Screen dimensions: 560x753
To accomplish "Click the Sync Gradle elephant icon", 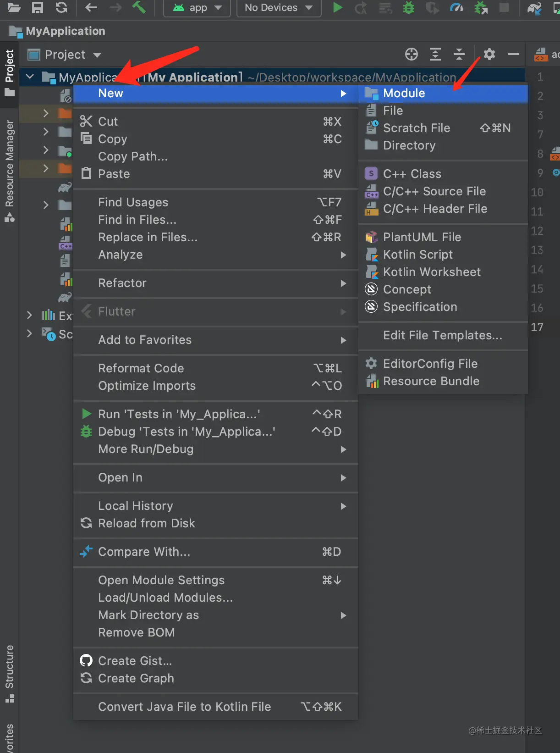I will click(534, 7).
